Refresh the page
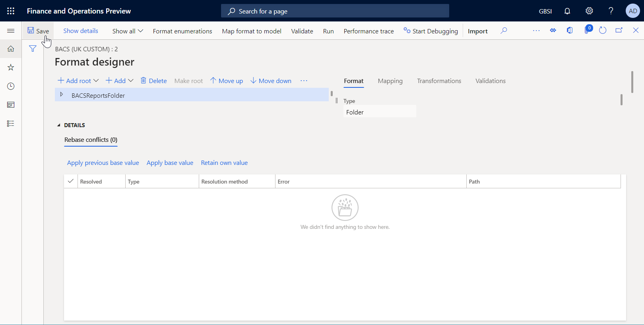The height and width of the screenshot is (325, 644). (x=603, y=31)
